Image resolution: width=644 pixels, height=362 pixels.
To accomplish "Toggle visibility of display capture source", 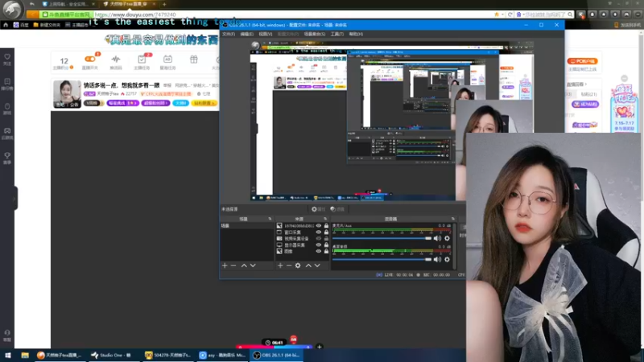I will click(x=318, y=245).
